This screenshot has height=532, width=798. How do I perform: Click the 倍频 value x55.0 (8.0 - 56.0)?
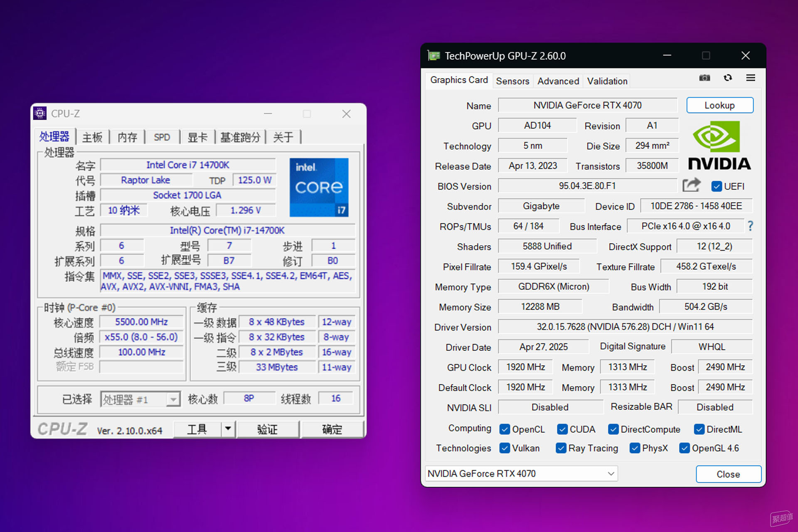click(x=141, y=337)
